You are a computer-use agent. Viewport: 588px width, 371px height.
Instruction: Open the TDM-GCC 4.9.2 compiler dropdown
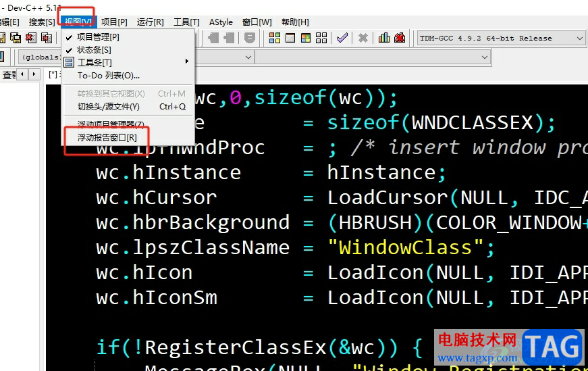click(x=501, y=38)
